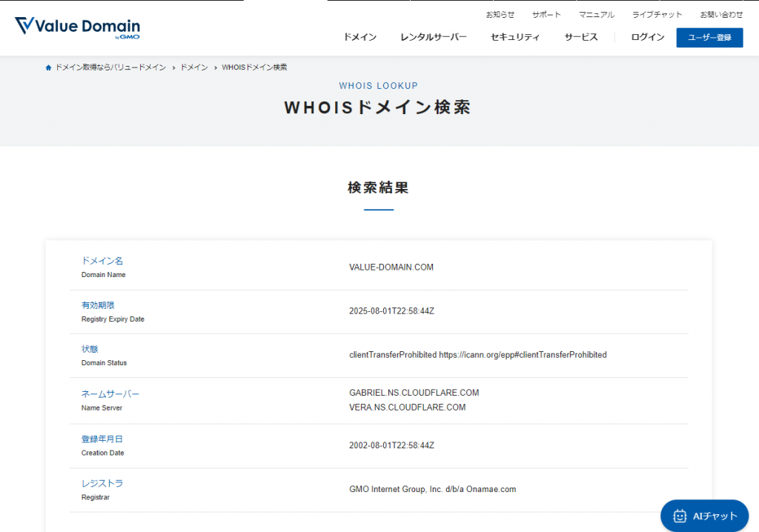
Task: Click the お問い合わせ link
Action: pos(721,15)
